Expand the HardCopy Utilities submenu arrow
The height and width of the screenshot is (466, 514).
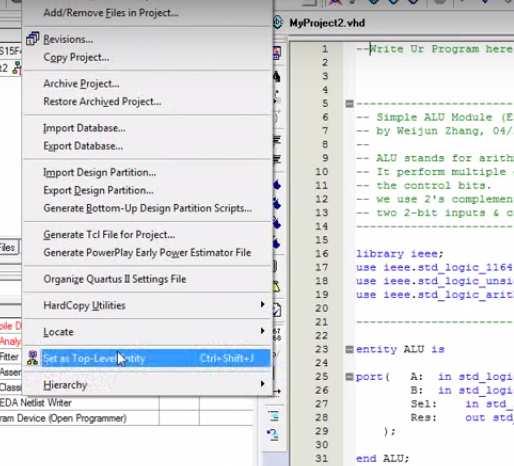[x=263, y=304]
